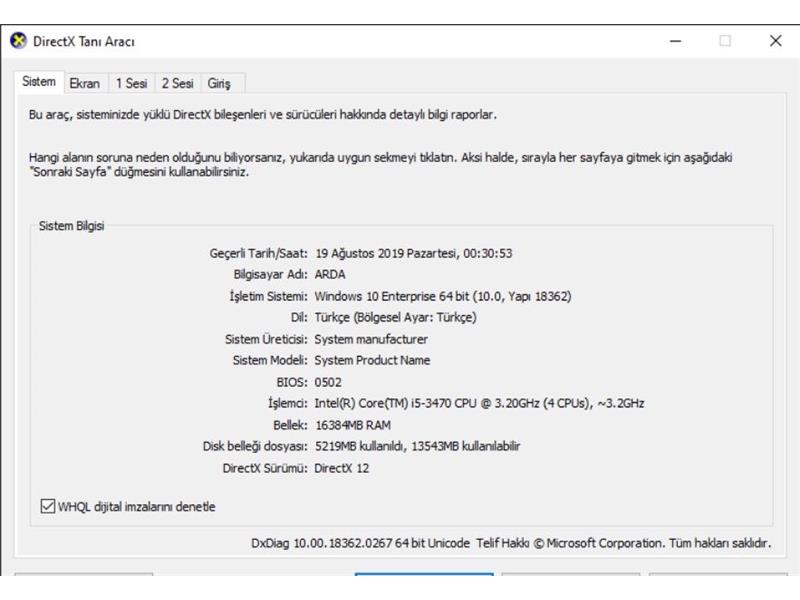Close the DirectX Tanı Aracı window
The height and width of the screenshot is (600, 800).
tap(776, 41)
